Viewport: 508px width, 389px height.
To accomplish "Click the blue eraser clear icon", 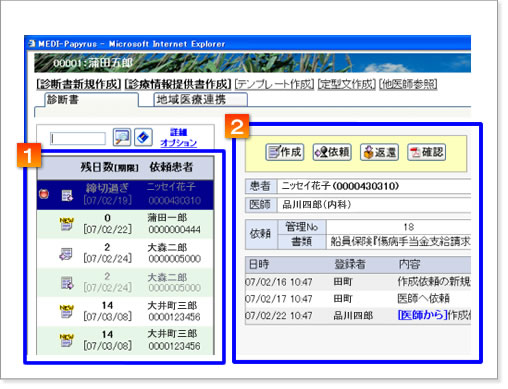I will (x=143, y=137).
